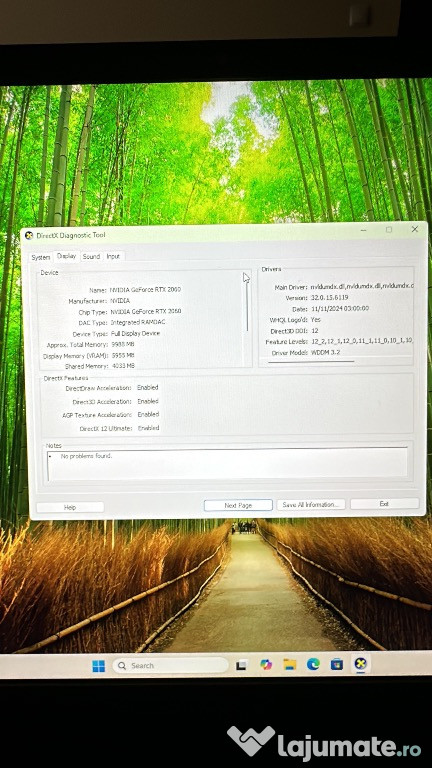The image size is (432, 768).
Task: Switch to the System tab
Action: 41,257
